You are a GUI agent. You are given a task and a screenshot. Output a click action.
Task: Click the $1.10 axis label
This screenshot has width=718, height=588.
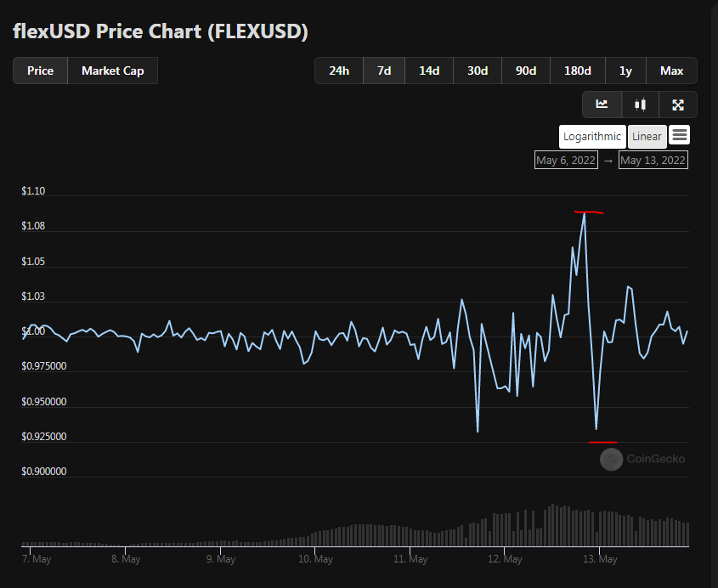coord(33,191)
